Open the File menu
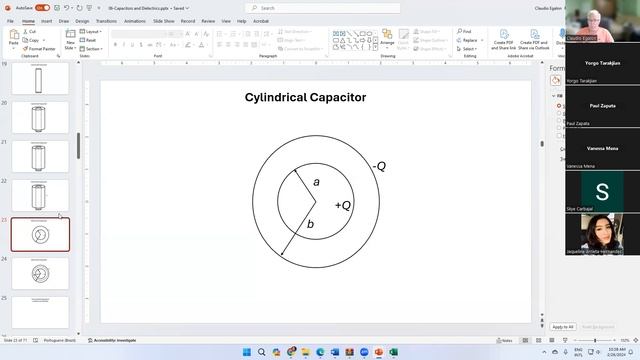This screenshot has height=360, width=640. (x=10, y=21)
